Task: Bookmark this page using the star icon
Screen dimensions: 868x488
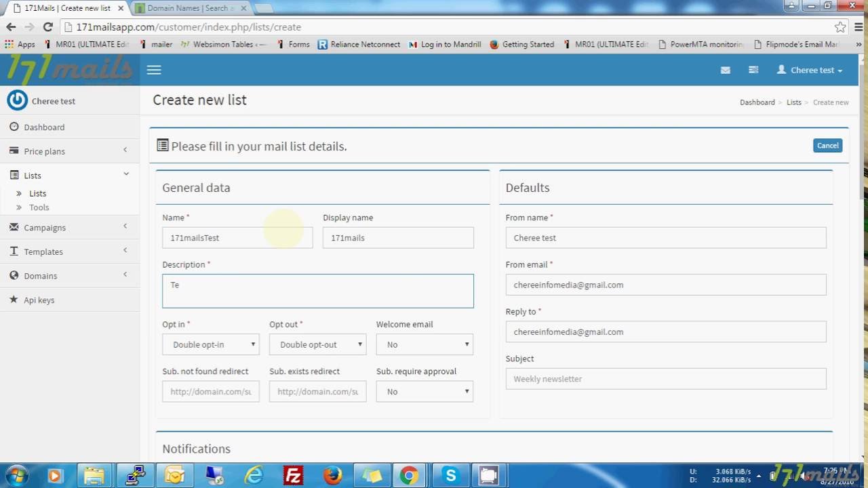Action: coord(840,27)
